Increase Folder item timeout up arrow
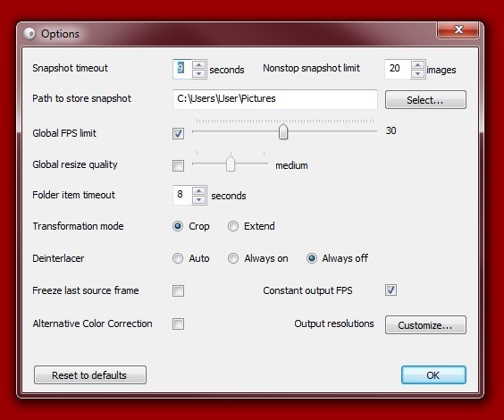The width and height of the screenshot is (504, 420). (x=199, y=191)
